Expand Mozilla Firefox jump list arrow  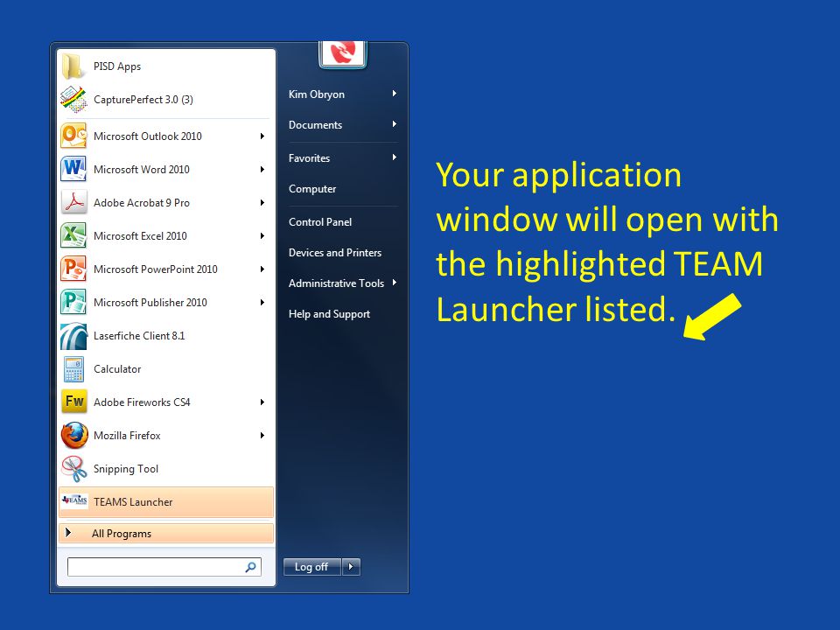262,435
